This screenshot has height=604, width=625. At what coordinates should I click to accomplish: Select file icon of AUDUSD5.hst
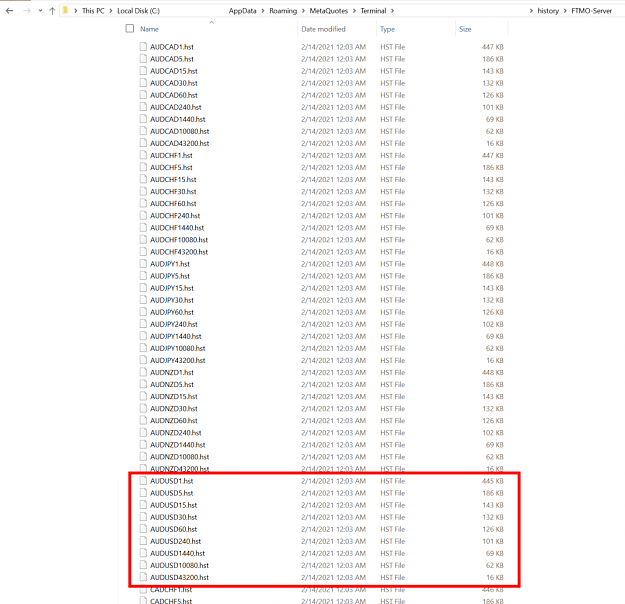(143, 493)
